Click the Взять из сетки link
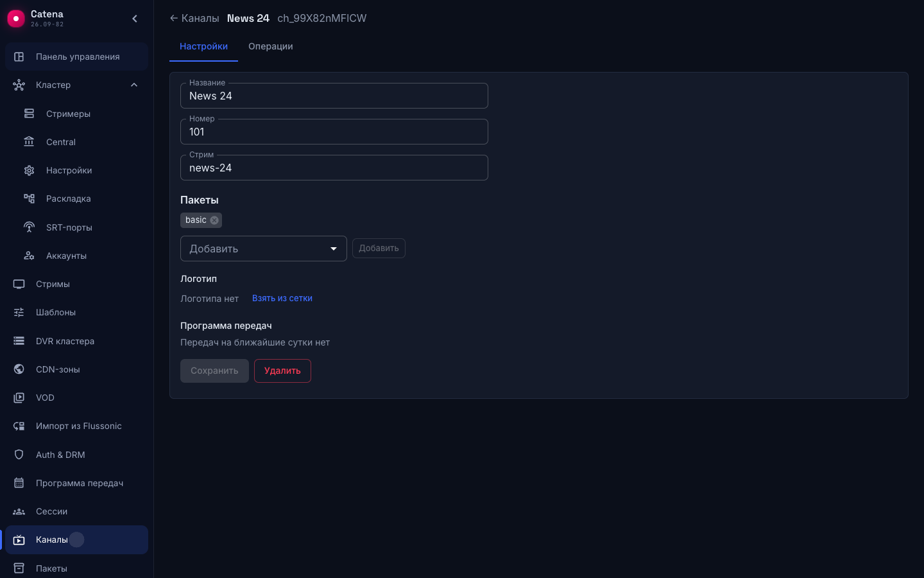Screen dimensions: 924x578 click(282, 298)
